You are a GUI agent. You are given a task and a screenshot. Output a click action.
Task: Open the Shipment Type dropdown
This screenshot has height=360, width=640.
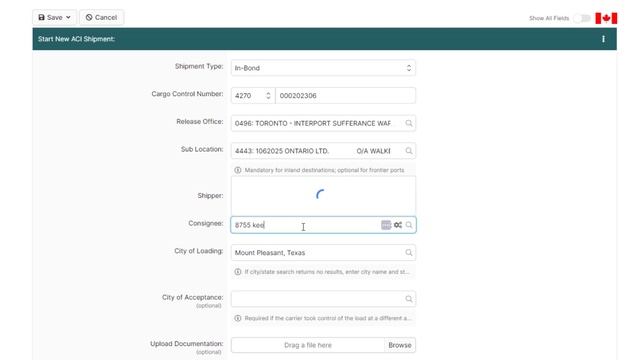[x=323, y=68]
